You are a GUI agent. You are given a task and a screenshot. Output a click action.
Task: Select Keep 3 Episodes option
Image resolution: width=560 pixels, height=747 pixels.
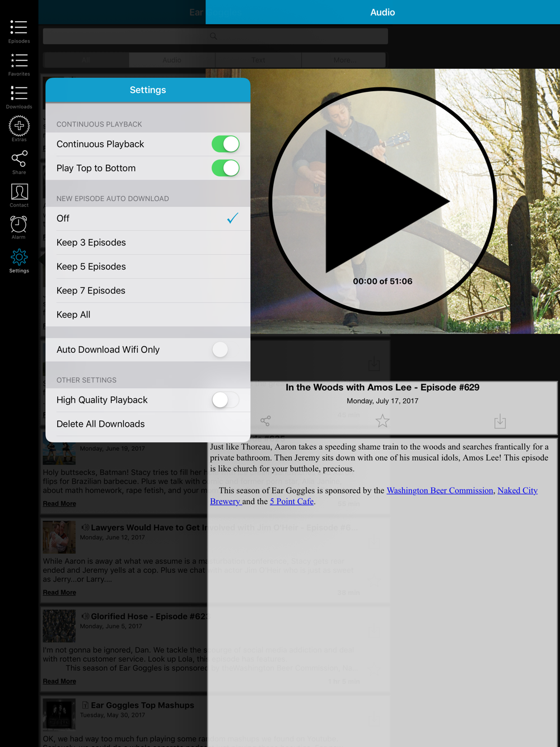click(x=148, y=242)
